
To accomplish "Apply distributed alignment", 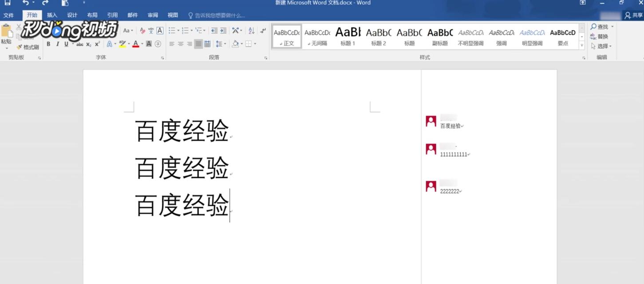I will point(207,44).
